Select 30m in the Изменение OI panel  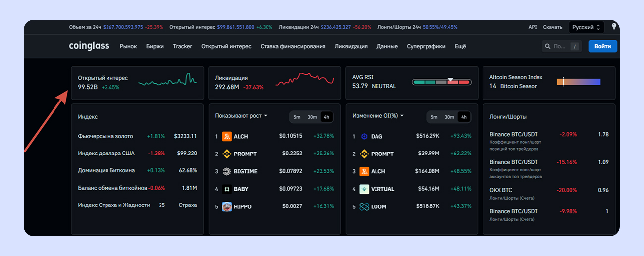[x=449, y=117]
